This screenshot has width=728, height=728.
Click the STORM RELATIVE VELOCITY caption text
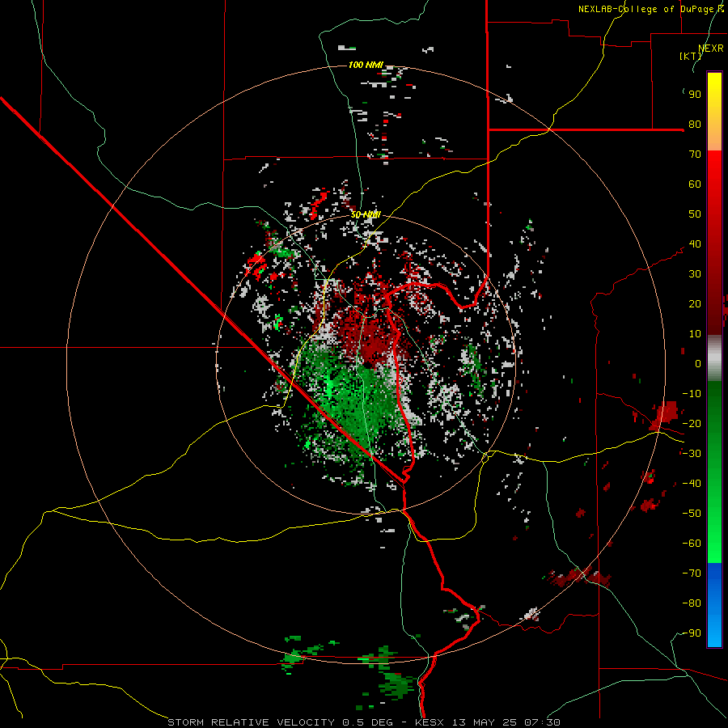[x=251, y=722]
